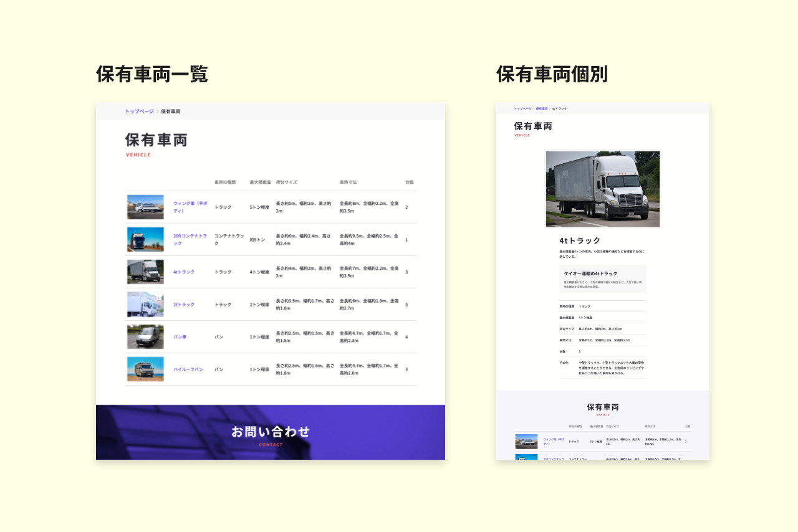Click the 20ftコンテナトラック row thumbnail in list page
This screenshot has width=798, height=532.
tap(145, 239)
